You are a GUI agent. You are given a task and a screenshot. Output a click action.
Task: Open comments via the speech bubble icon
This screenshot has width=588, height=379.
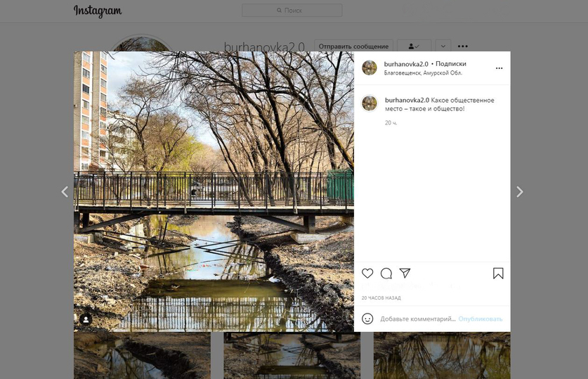pyautogui.click(x=386, y=274)
